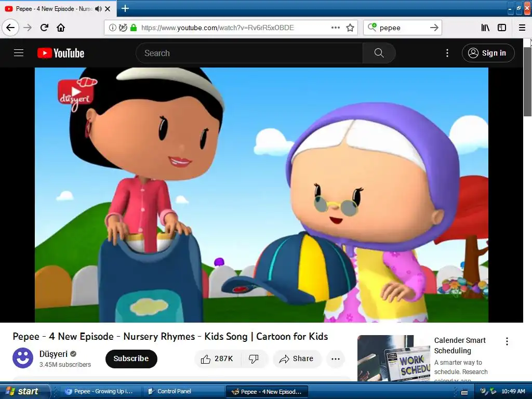Image resolution: width=532 pixels, height=399 pixels.
Task: Click the YouTube Search input field
Action: click(x=249, y=53)
